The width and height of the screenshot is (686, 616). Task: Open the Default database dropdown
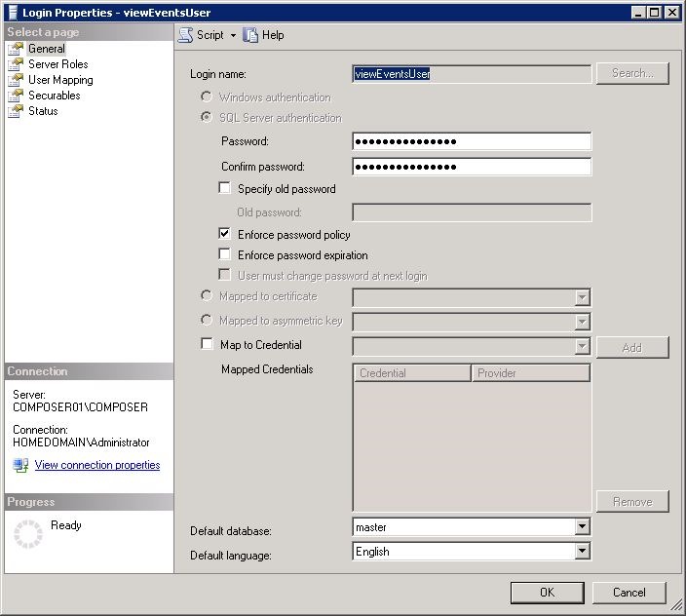(x=582, y=527)
